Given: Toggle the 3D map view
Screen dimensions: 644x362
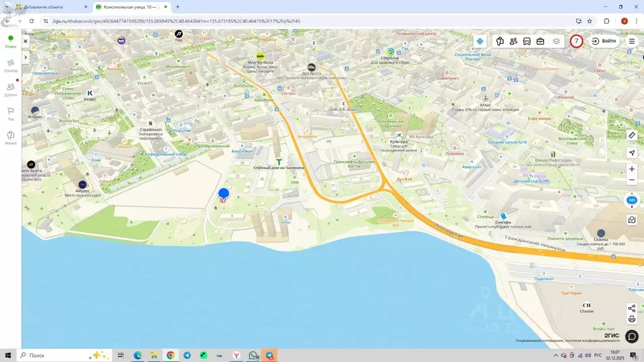Looking at the screenshot, I should pyautogui.click(x=632, y=200).
